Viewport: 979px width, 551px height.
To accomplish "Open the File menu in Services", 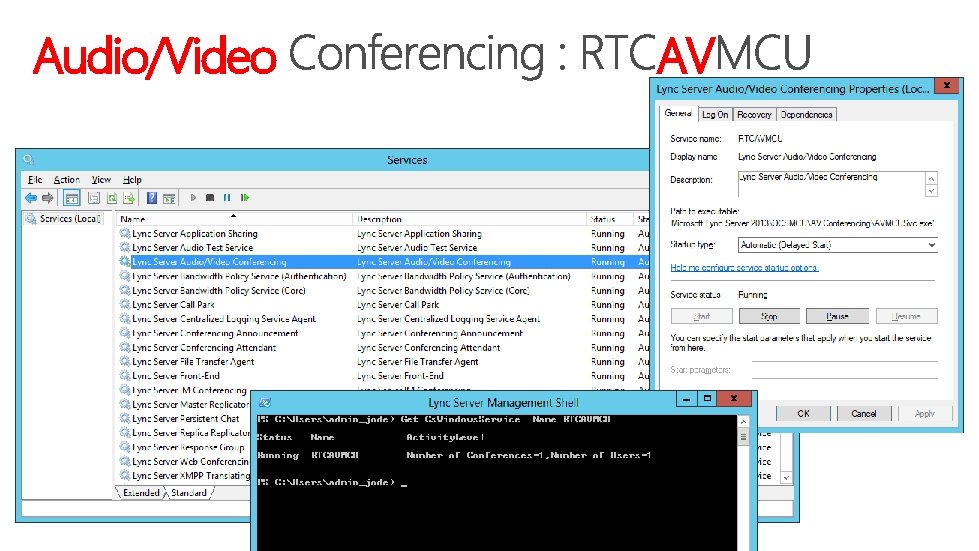I will coord(35,180).
